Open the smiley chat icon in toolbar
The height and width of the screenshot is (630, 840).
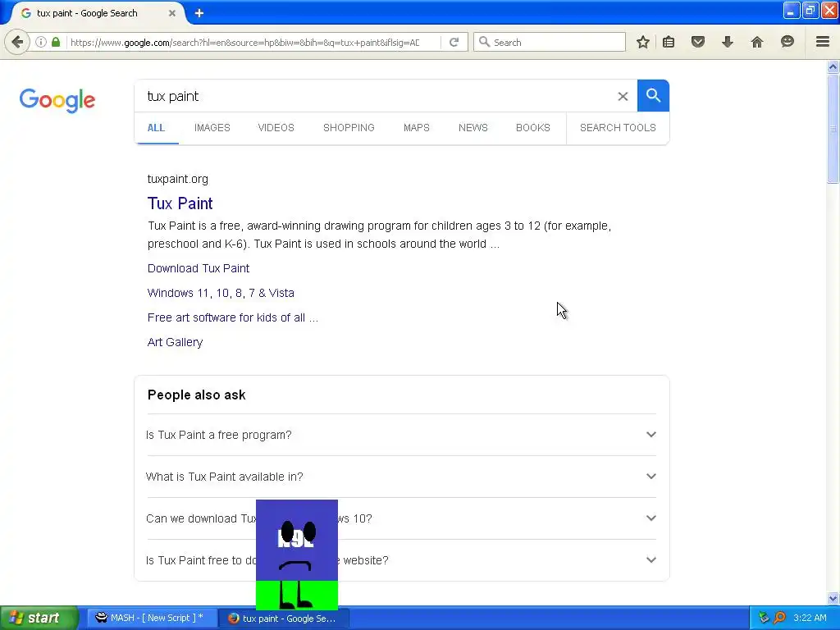point(787,42)
